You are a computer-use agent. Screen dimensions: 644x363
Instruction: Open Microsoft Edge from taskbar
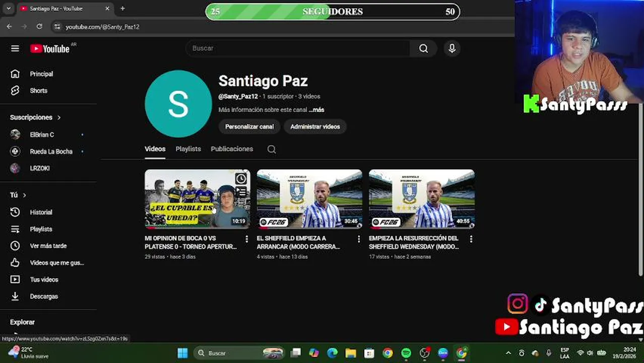(x=332, y=353)
